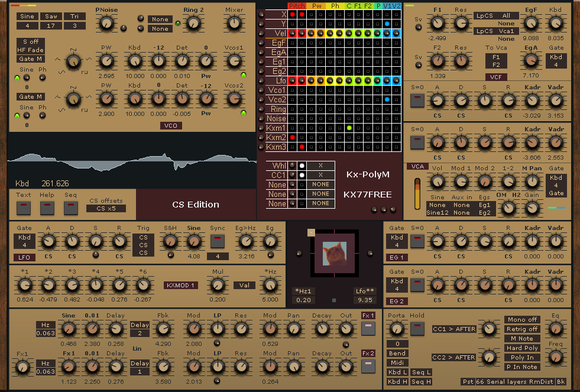The image size is (580, 392).
Task: Click the Val selector next to Mul
Action: click(244, 285)
